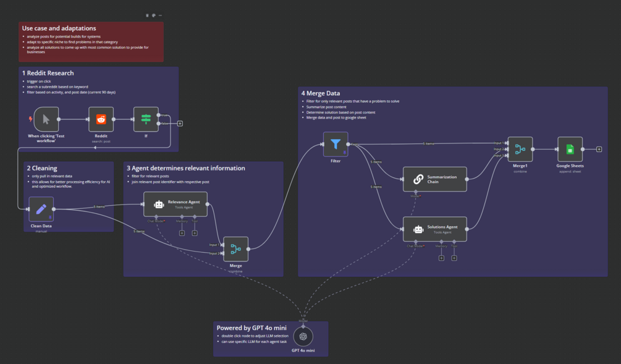This screenshot has width=621, height=364.
Task: Add memory to the Solutions Agent
Action: tap(441, 258)
